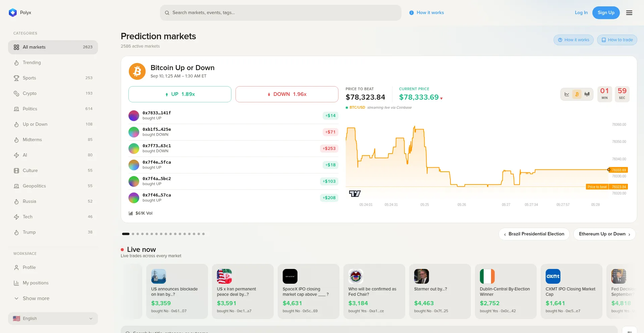The width and height of the screenshot is (644, 333).
Task: Open the English language dropdown
Action: [x=53, y=319]
